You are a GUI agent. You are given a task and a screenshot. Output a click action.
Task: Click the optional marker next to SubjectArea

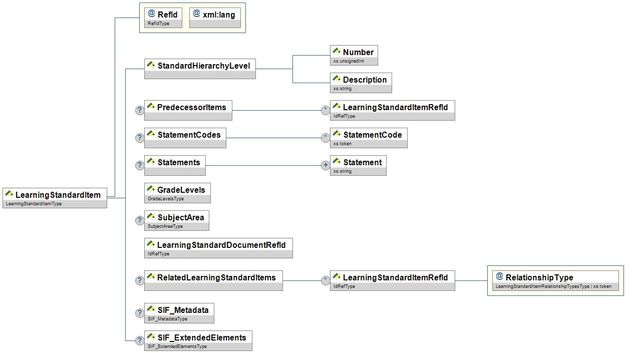click(140, 220)
